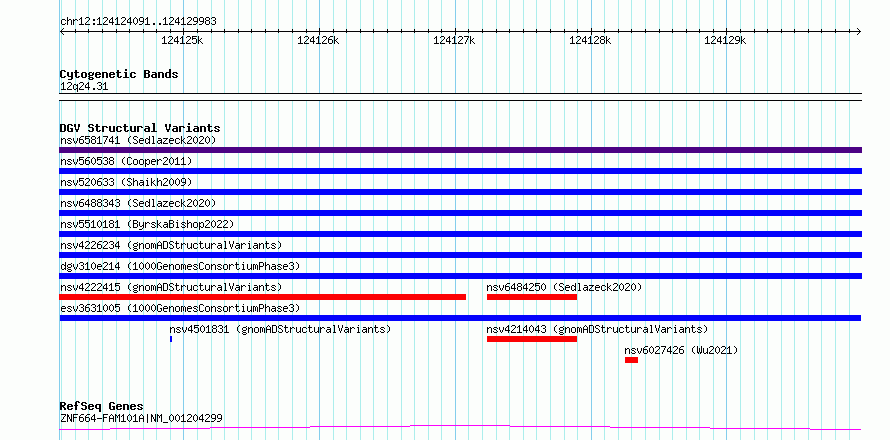Click the 124126k ruler tick label
890x440 pixels.
(x=318, y=40)
